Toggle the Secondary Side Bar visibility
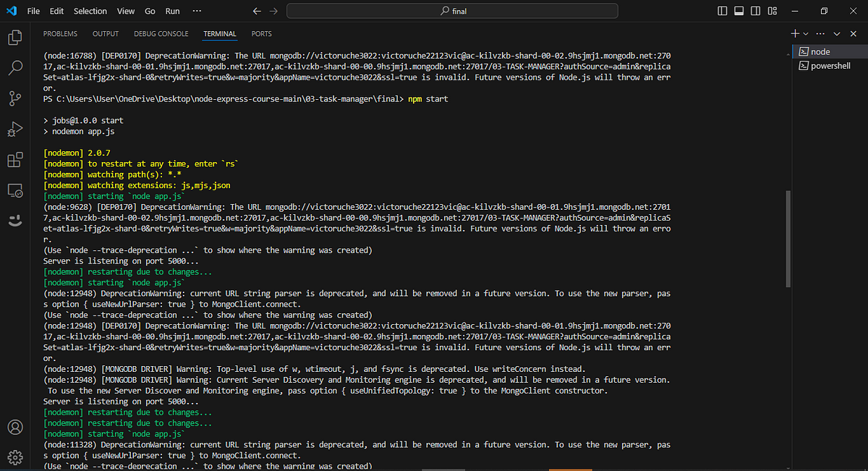This screenshot has width=868, height=471. [755, 11]
